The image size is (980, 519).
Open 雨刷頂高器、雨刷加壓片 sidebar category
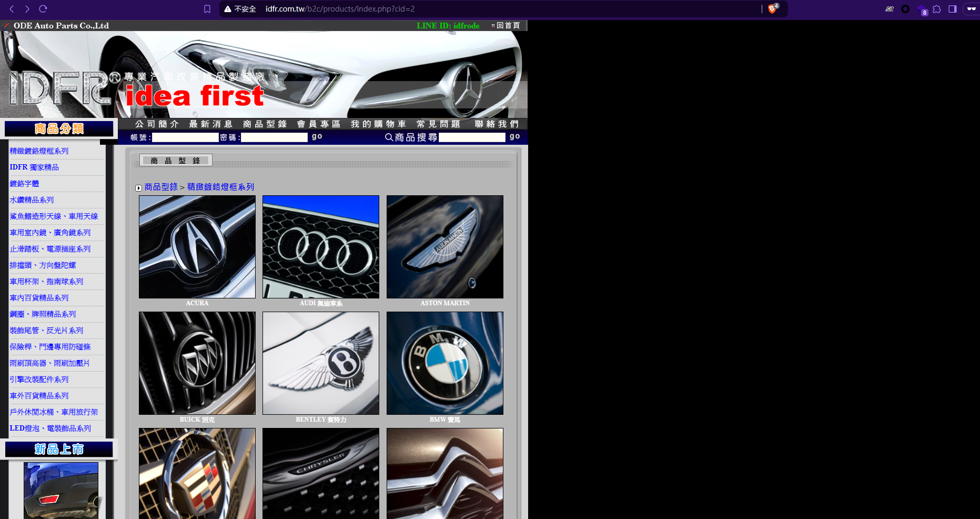(49, 363)
